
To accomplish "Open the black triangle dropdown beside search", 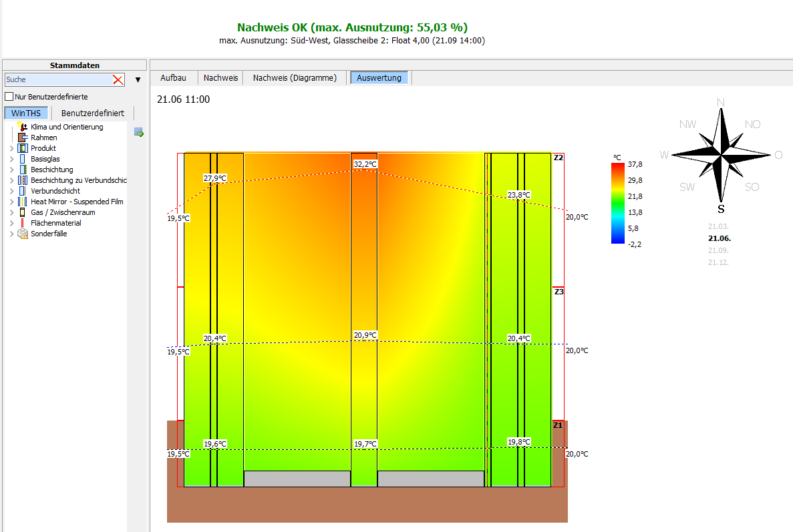I will 138,80.
